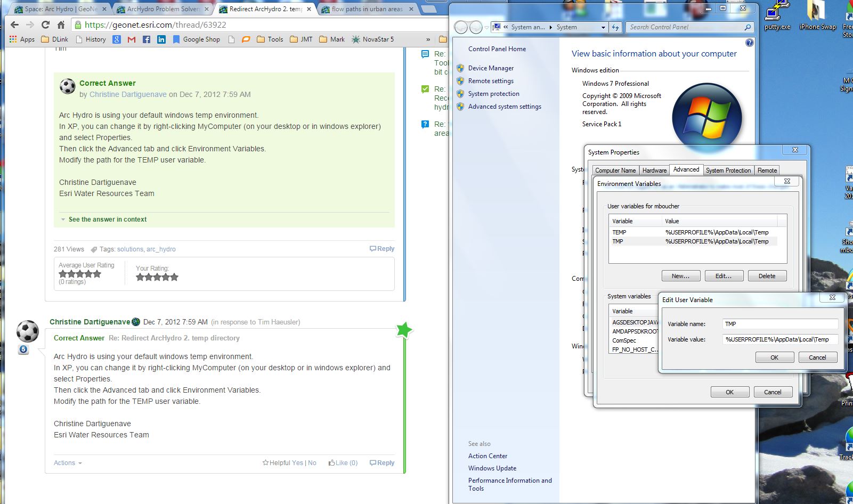Screen dimensions: 853x504
Task: Click the Variable value field
Action: pyautogui.click(x=781, y=339)
